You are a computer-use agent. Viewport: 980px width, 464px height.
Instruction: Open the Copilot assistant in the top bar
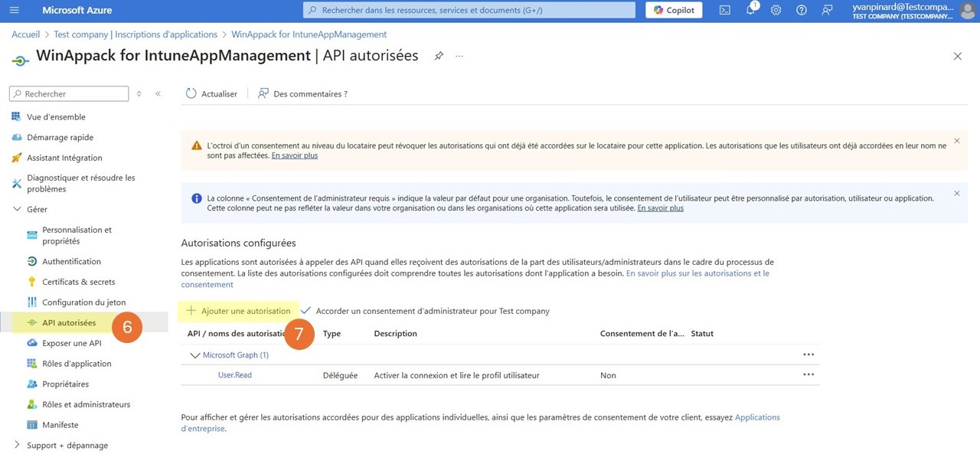(673, 10)
